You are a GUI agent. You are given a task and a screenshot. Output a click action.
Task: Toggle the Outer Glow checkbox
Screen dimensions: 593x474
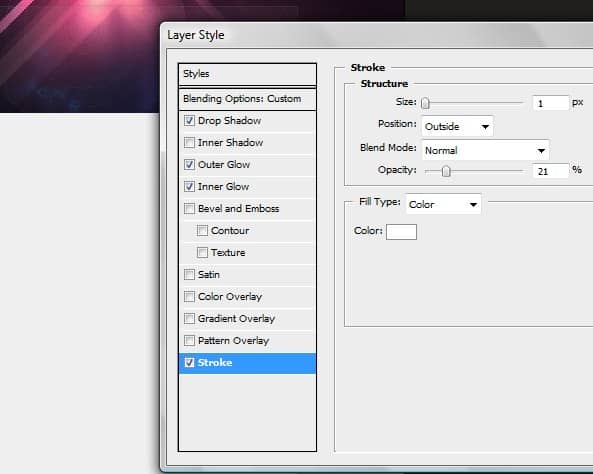pos(189,165)
